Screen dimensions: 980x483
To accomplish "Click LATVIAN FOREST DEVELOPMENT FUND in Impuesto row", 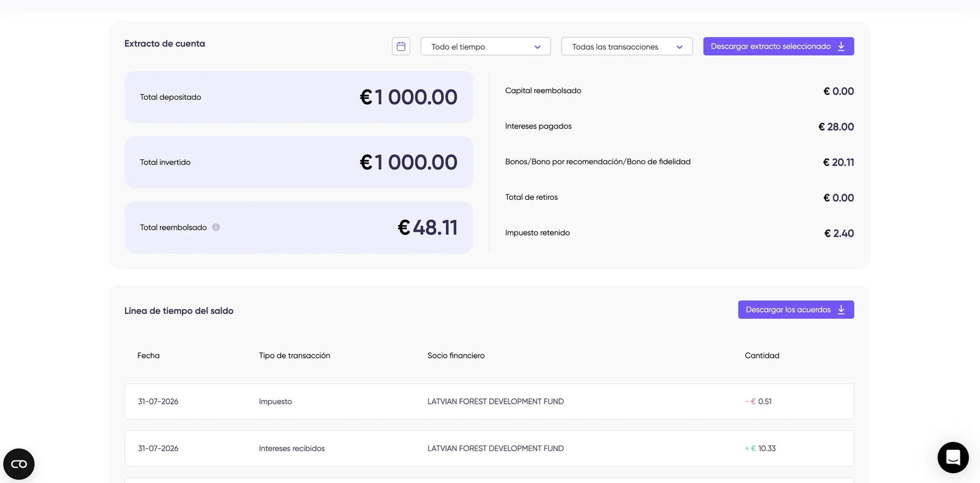I will (x=496, y=401).
